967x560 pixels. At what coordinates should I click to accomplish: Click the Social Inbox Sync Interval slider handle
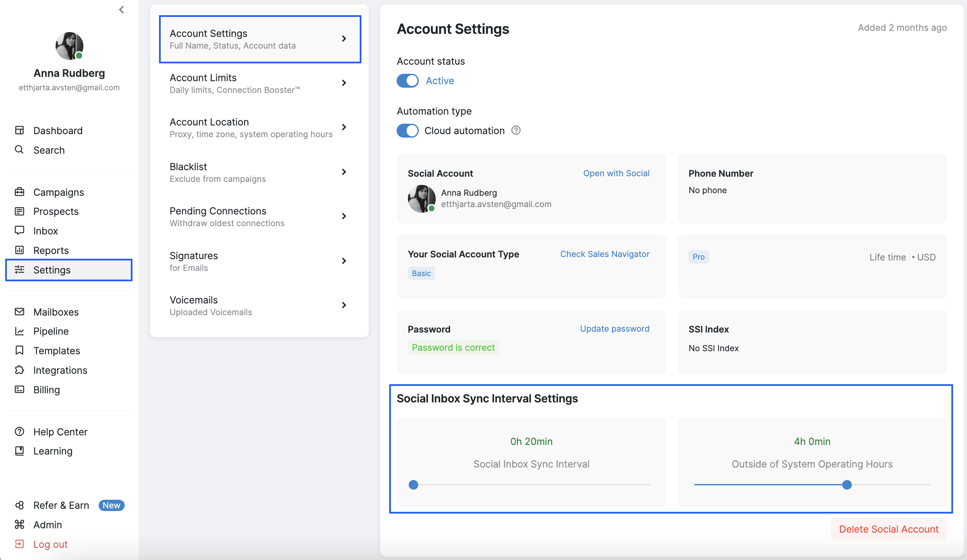(414, 484)
